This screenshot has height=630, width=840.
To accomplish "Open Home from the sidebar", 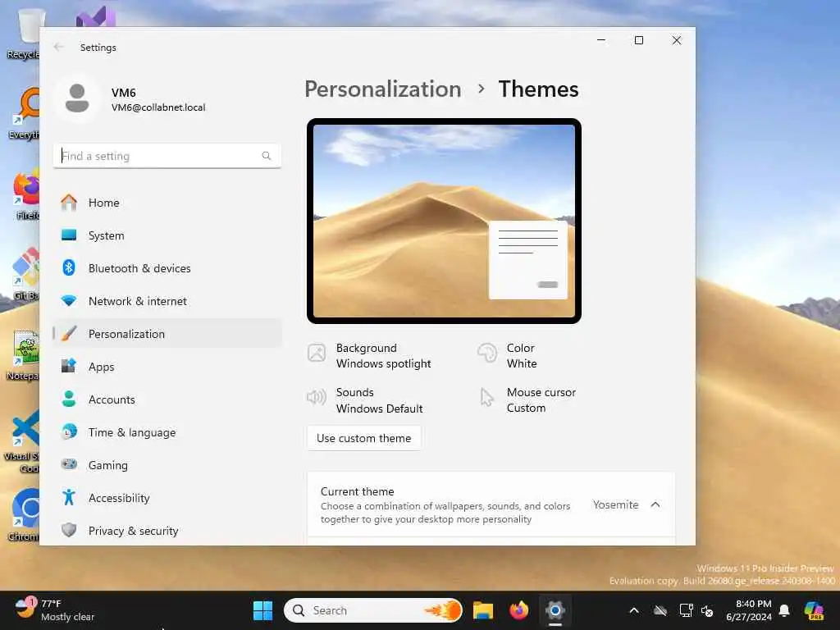I will click(x=167, y=203).
